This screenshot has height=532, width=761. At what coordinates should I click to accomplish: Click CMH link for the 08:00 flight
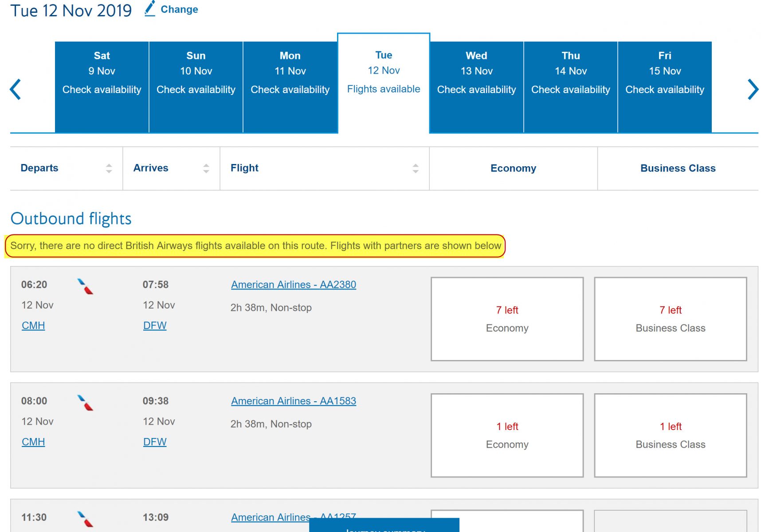tap(33, 442)
